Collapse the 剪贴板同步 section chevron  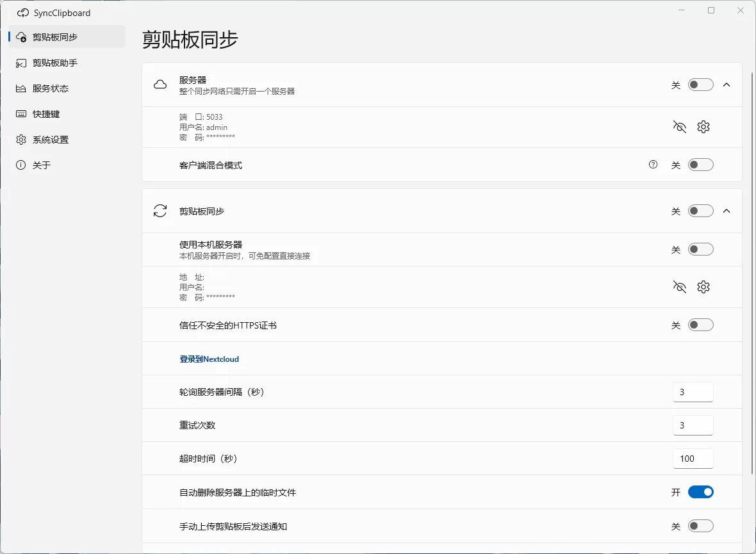pyautogui.click(x=726, y=210)
